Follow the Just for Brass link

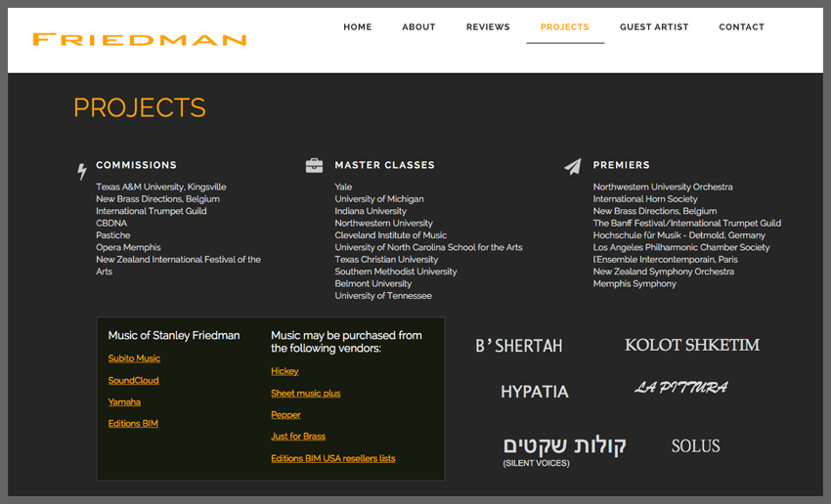[298, 437]
